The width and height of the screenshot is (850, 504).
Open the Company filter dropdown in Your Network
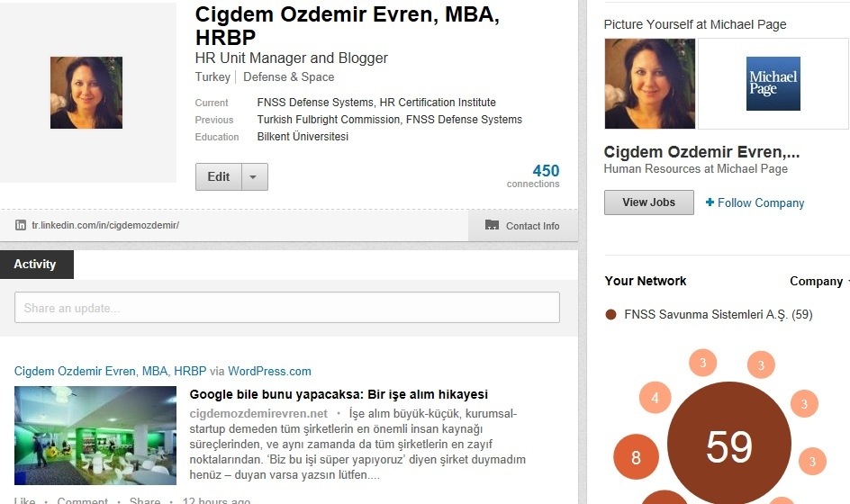[819, 281]
